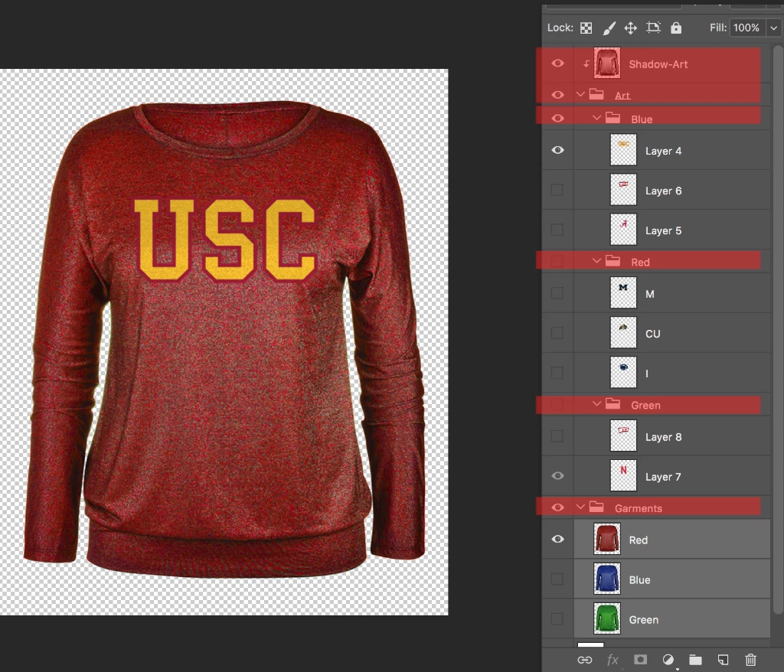
Task: Show the I layer
Action: click(x=557, y=373)
